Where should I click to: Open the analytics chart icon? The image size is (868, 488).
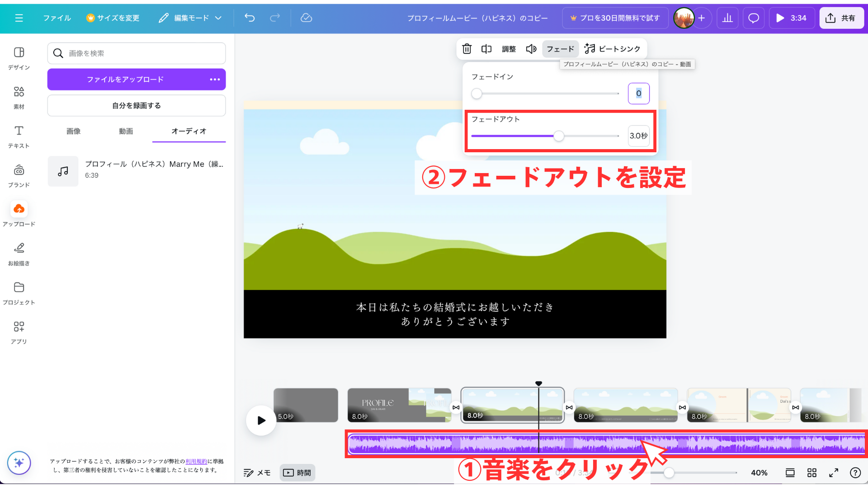pyautogui.click(x=727, y=18)
